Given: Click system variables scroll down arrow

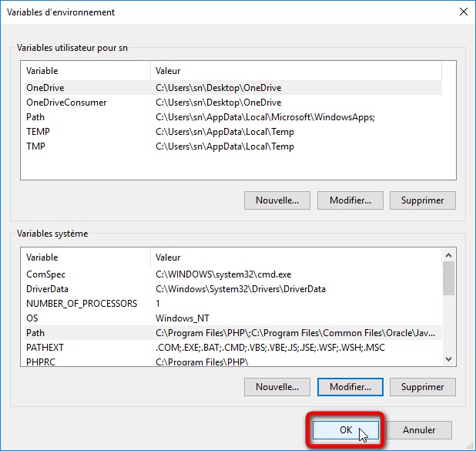Looking at the screenshot, I should pos(449,359).
